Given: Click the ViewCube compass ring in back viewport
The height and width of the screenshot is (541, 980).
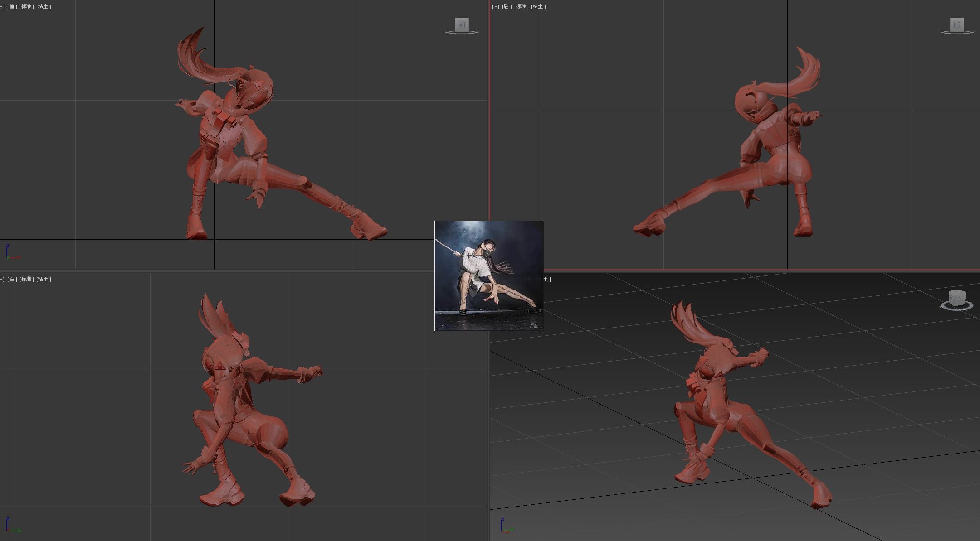Looking at the screenshot, I should pyautogui.click(x=956, y=33).
